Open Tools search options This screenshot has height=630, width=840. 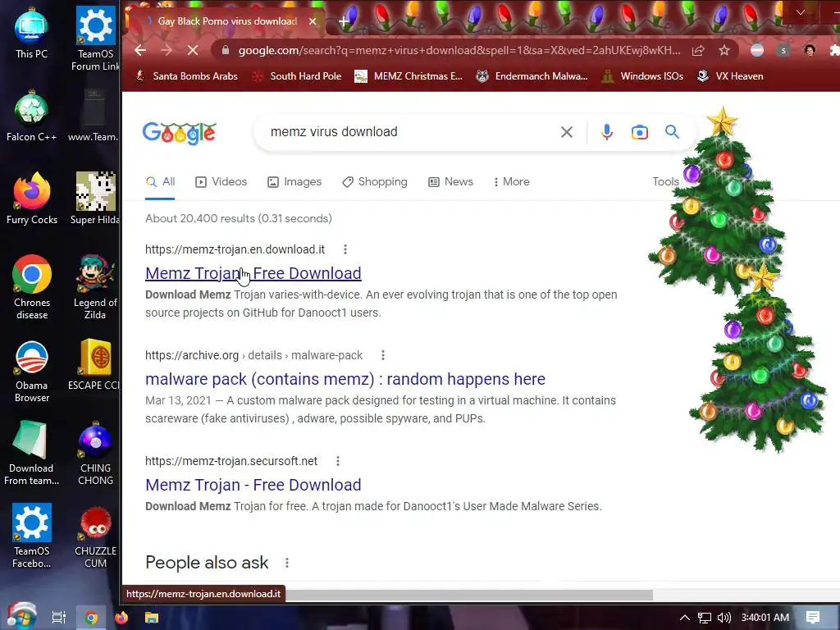tap(665, 181)
